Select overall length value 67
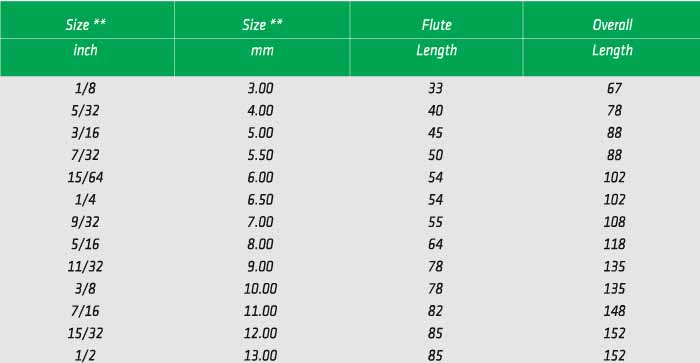 coord(614,88)
